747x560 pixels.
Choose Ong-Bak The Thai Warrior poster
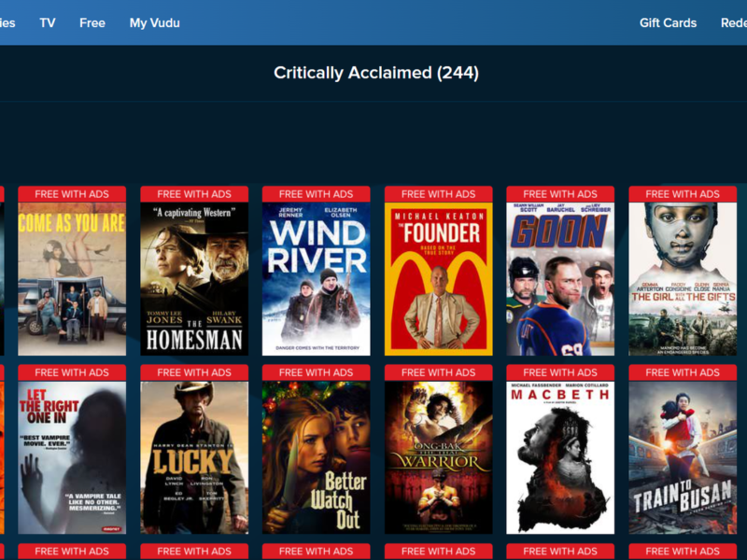438,457
